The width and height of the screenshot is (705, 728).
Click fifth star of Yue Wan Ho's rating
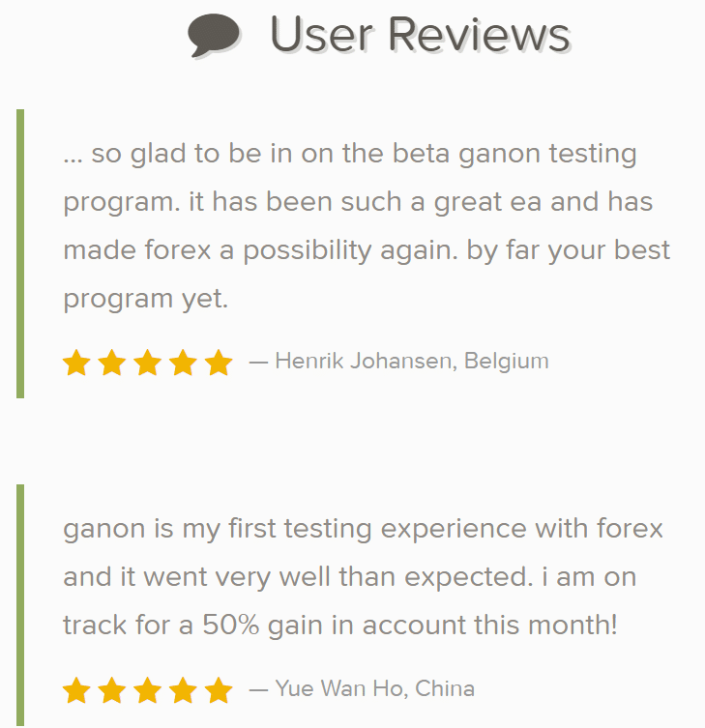pos(219,690)
